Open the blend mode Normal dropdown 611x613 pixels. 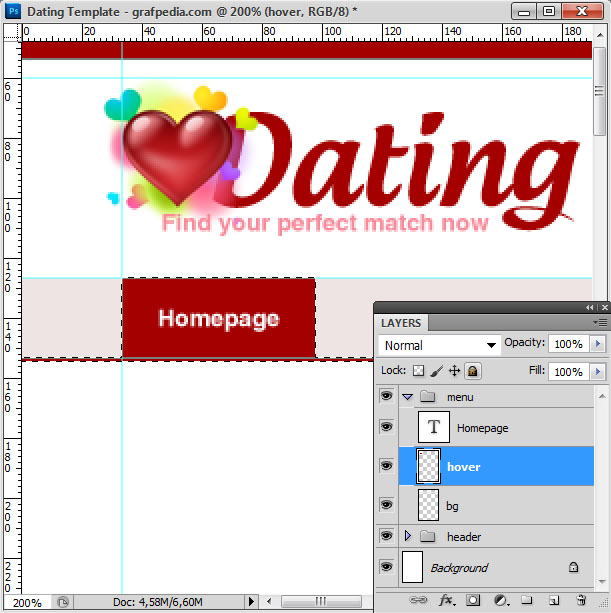[439, 345]
